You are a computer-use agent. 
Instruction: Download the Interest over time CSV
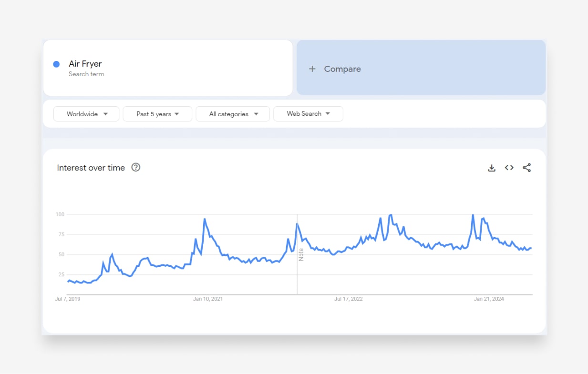pyautogui.click(x=492, y=168)
